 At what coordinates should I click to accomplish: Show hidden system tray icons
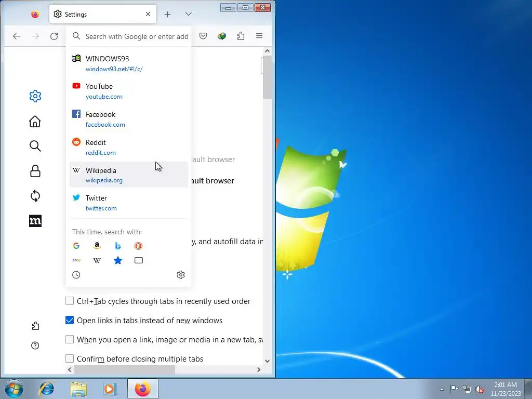[x=442, y=389]
